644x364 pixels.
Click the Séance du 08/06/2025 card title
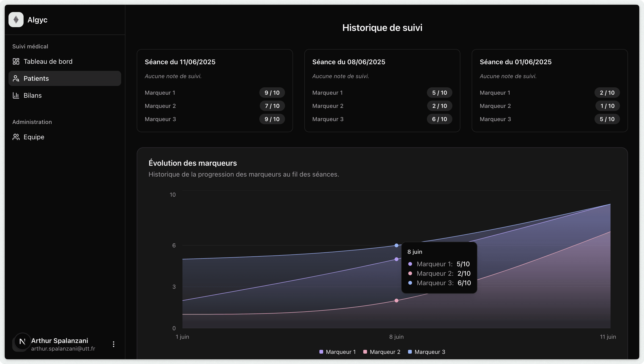tap(349, 62)
